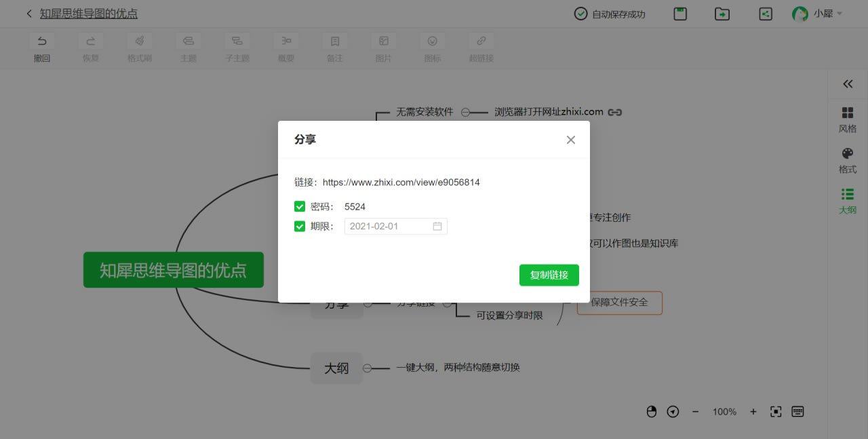Open the export folder icon
The image size is (868, 439).
[x=722, y=14]
